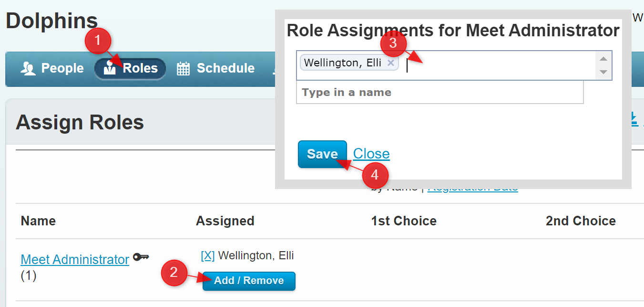The image size is (644, 307).
Task: Click the 2nd Choice column header
Action: point(581,221)
